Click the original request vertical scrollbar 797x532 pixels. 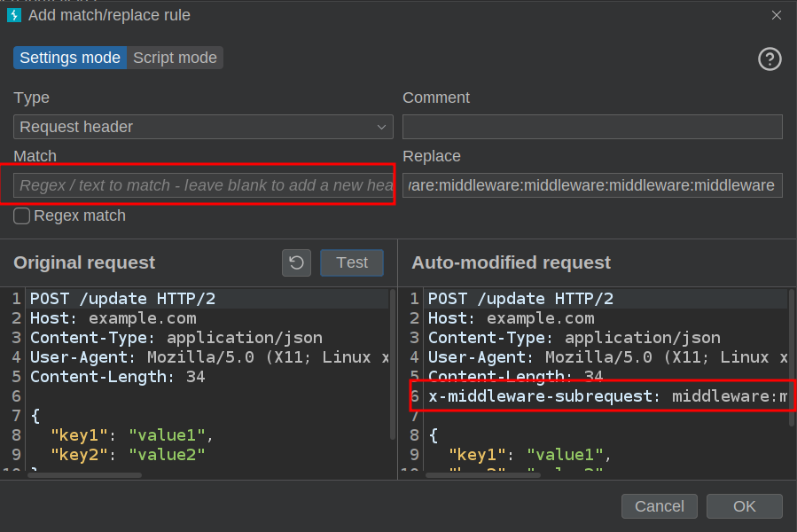click(393, 364)
